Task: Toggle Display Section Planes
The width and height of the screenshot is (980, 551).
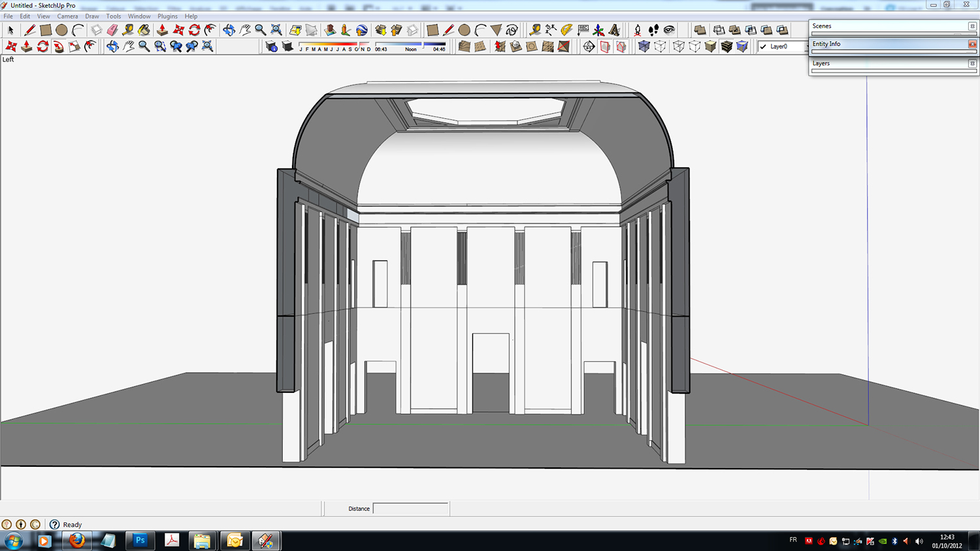Action: (x=605, y=46)
